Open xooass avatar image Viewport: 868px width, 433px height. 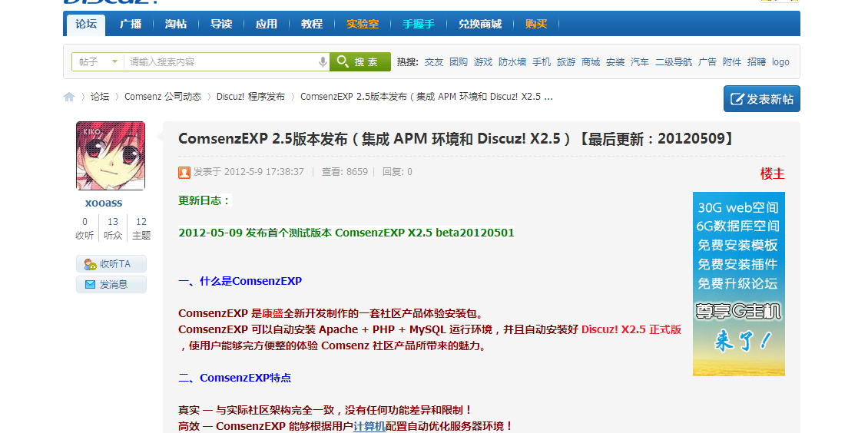tap(111, 156)
